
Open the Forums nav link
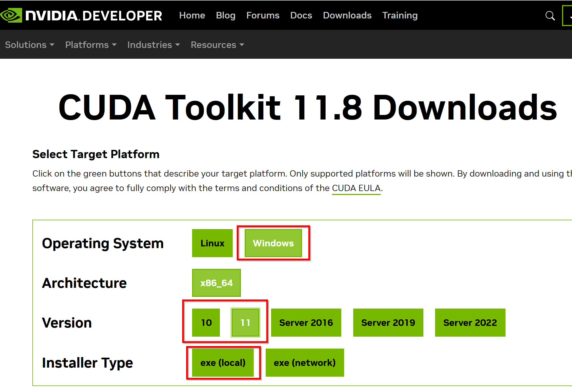[263, 15]
